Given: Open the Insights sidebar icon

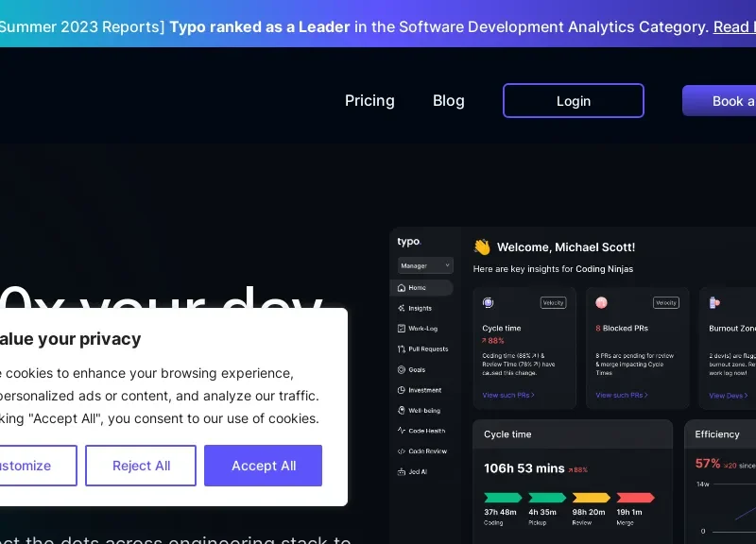Looking at the screenshot, I should pos(402,308).
